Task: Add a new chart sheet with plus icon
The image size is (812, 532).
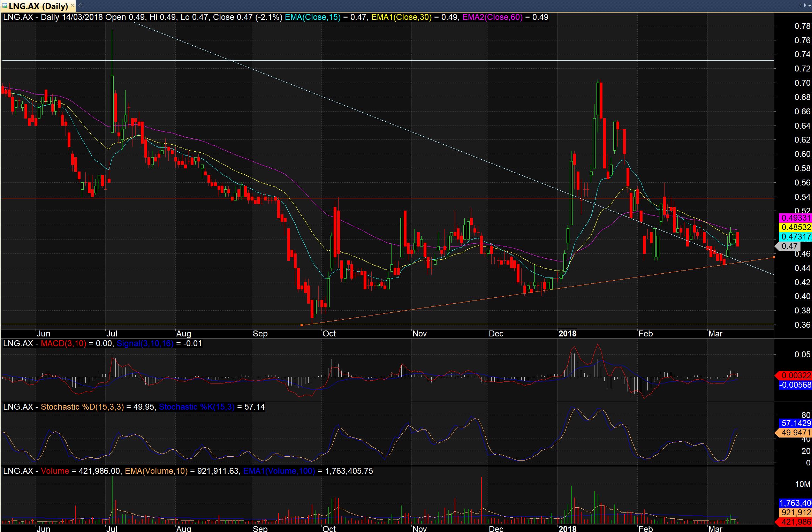Action: pyautogui.click(x=80, y=6)
